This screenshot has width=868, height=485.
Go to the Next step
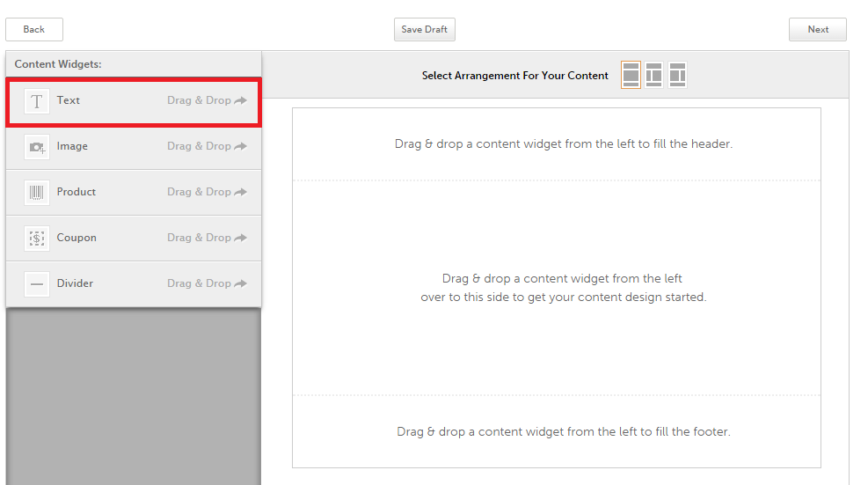(817, 30)
